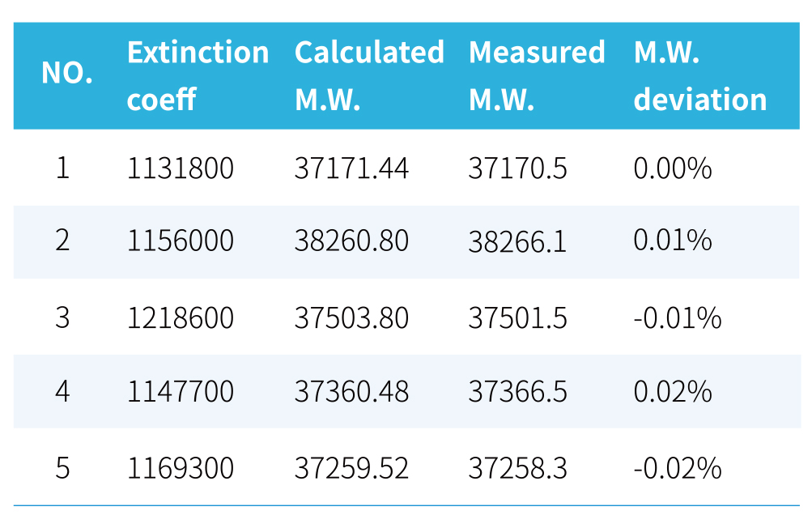Select the Calculated M.W. header
The image size is (812, 528).
(369, 75)
